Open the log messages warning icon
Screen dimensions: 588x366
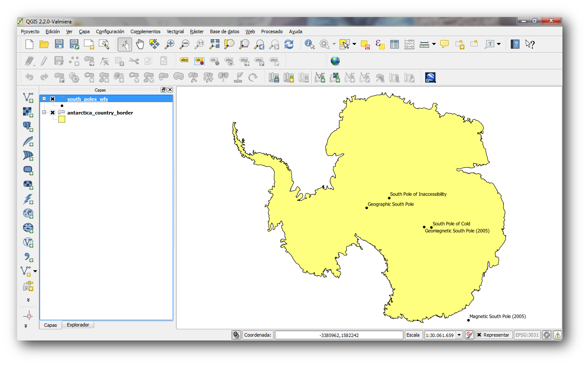tap(557, 335)
